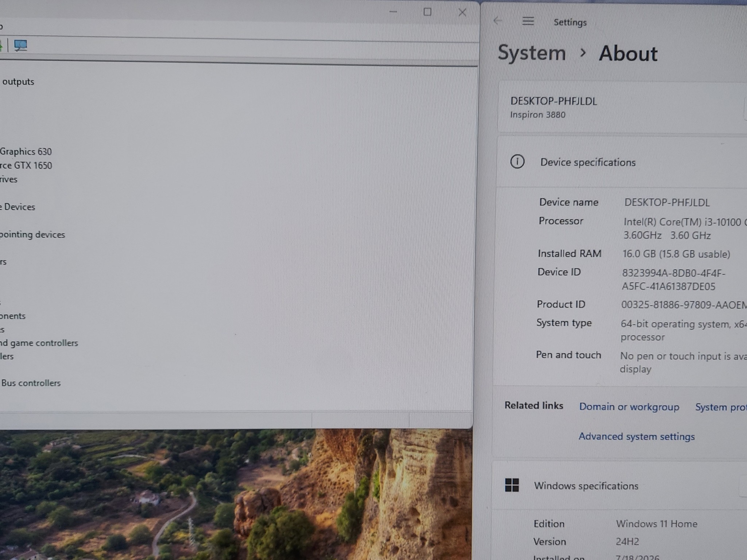Open the System protection related link
This screenshot has height=560, width=747.
tap(721, 407)
